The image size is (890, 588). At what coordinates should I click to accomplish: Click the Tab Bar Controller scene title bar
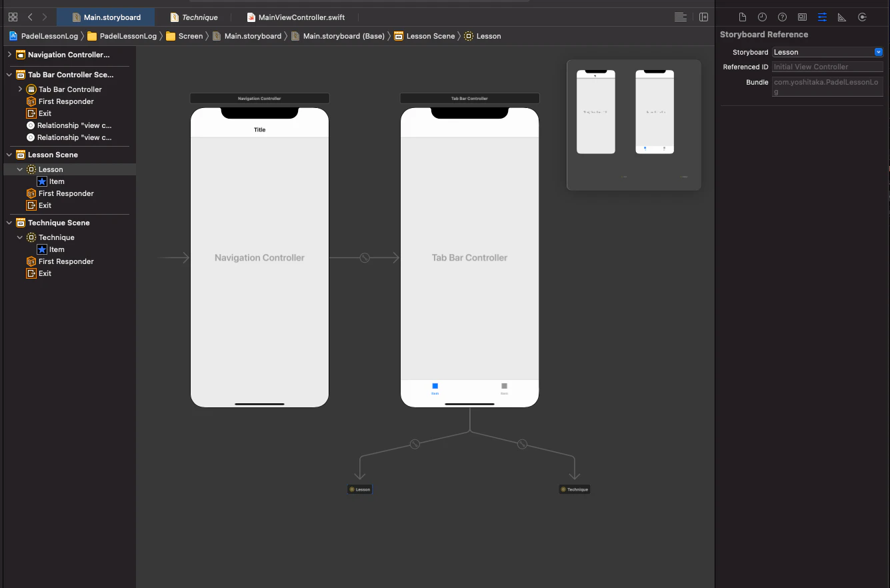[469, 98]
